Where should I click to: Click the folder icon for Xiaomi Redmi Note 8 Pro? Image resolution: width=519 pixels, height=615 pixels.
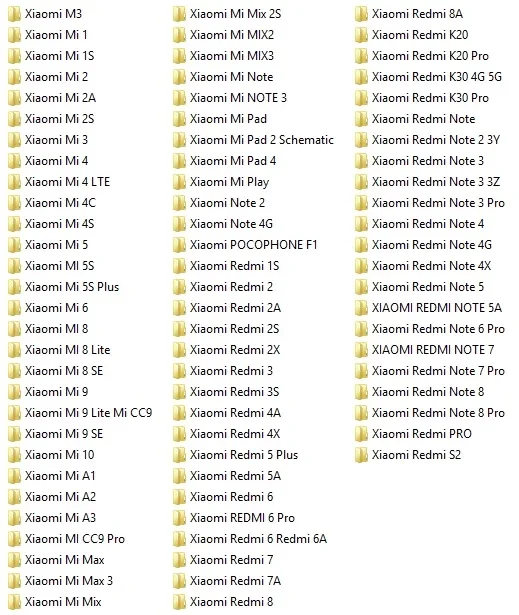tap(361, 413)
